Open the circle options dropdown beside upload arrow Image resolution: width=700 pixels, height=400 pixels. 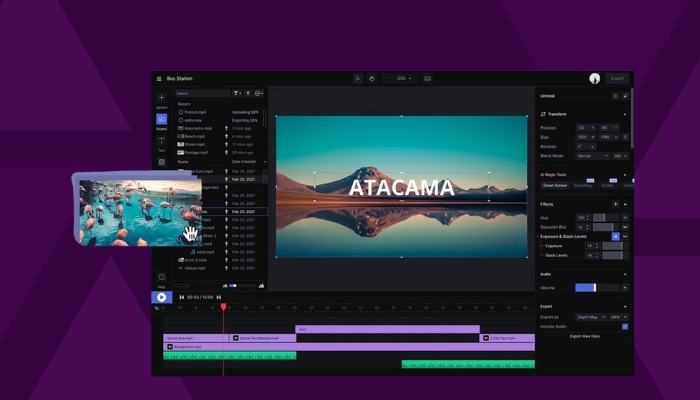coord(259,93)
